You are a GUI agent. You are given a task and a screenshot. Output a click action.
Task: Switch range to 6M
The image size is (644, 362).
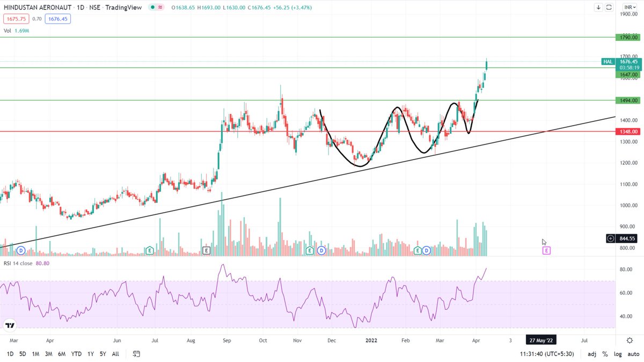tap(62, 354)
